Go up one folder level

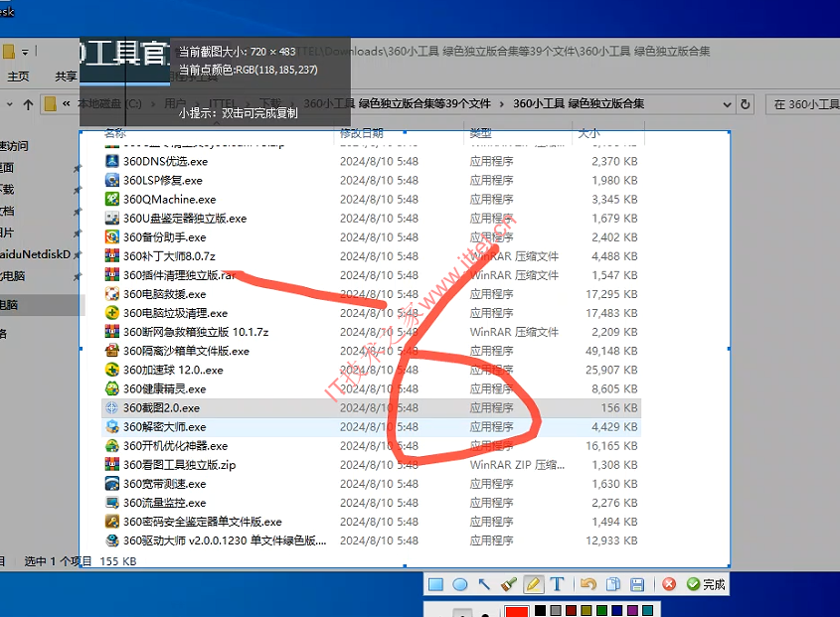click(29, 104)
